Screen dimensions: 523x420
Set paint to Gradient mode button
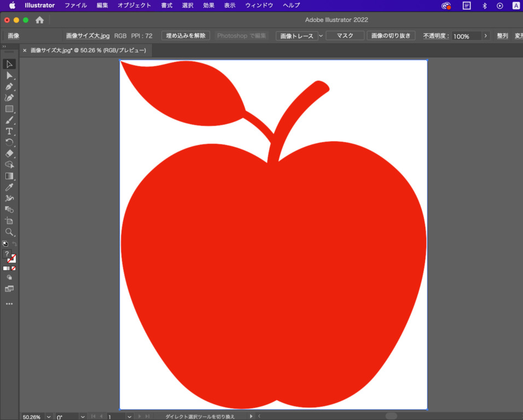[x=9, y=269]
